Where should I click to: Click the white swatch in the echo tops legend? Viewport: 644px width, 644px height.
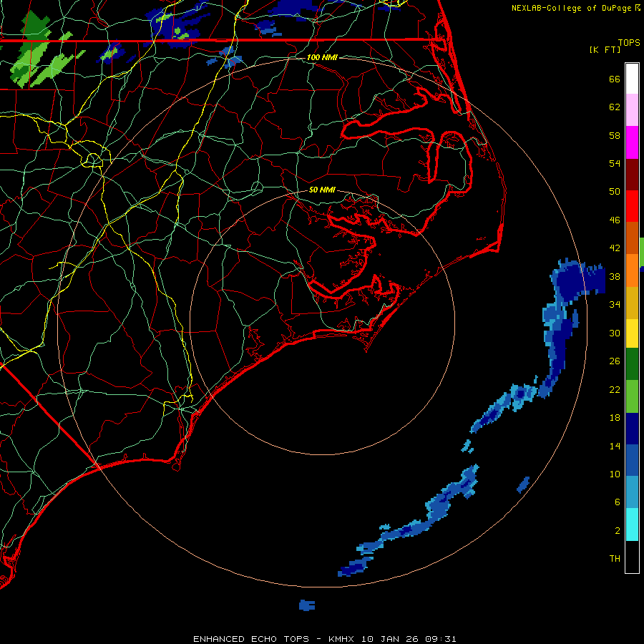[x=632, y=79]
